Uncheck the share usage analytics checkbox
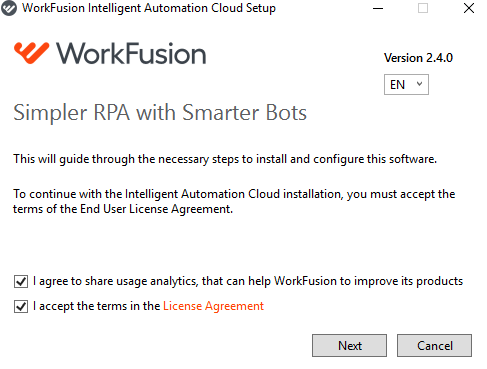 [21, 281]
